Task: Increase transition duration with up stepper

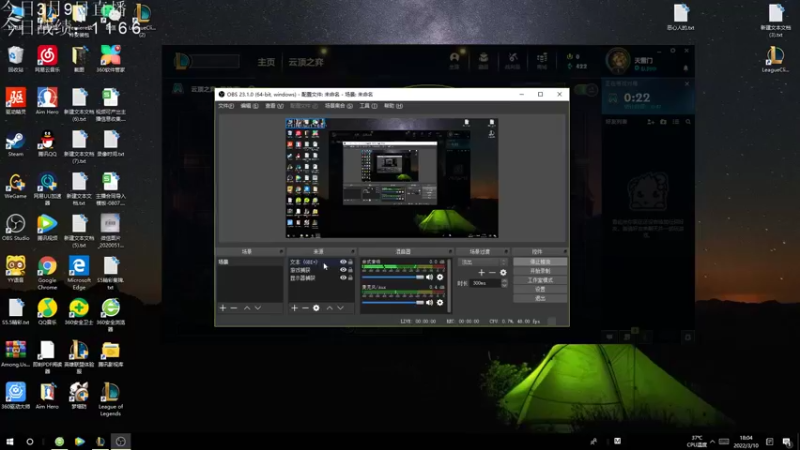Action: click(x=505, y=281)
